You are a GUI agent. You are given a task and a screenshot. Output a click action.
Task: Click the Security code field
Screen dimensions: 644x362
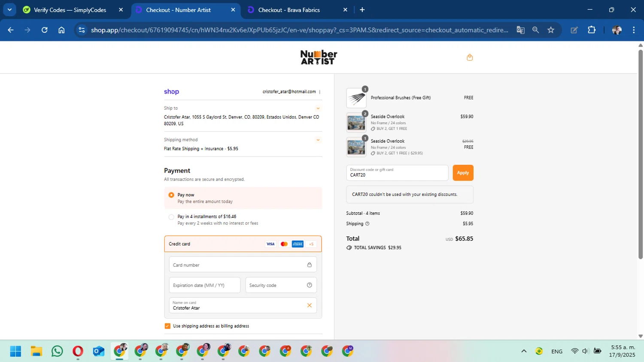pyautogui.click(x=281, y=285)
